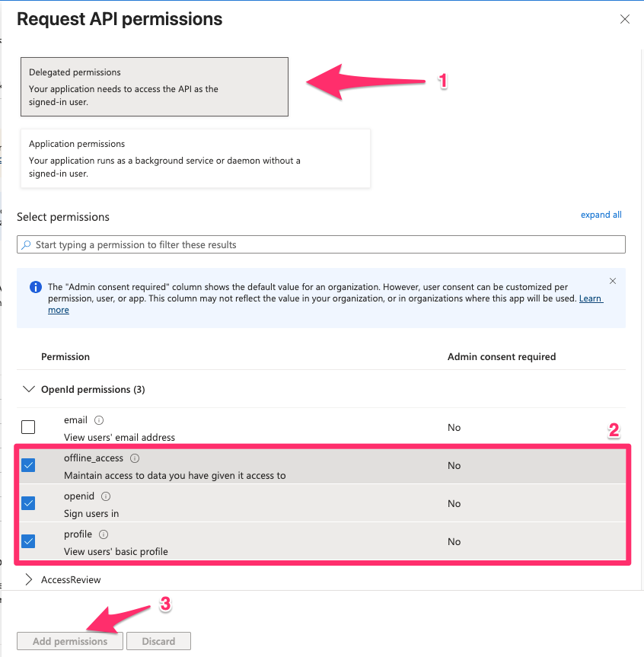This screenshot has height=657, width=644.
Task: Click the blue information icon in banner
Action: pos(36,287)
